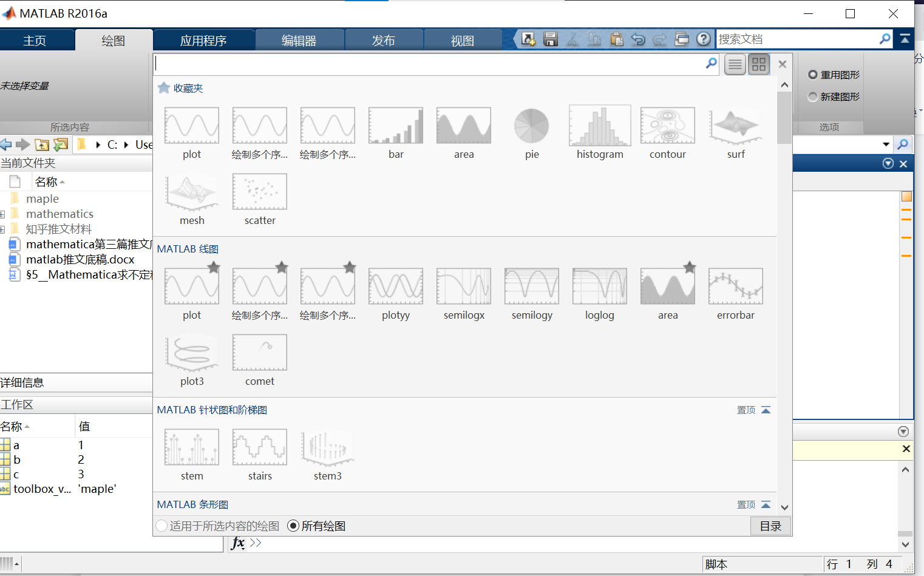Collapse the 针状图和阶梯图 section arrow
924x576 pixels.
[766, 410]
